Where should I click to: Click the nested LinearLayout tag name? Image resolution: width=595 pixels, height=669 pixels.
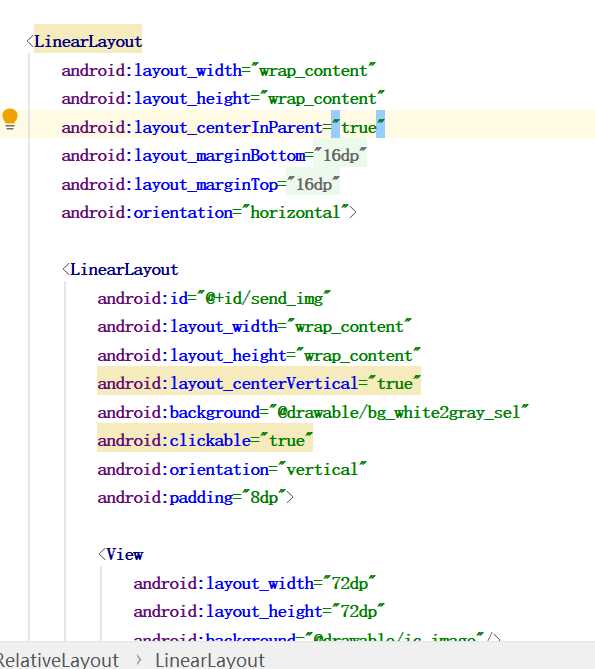point(124,270)
